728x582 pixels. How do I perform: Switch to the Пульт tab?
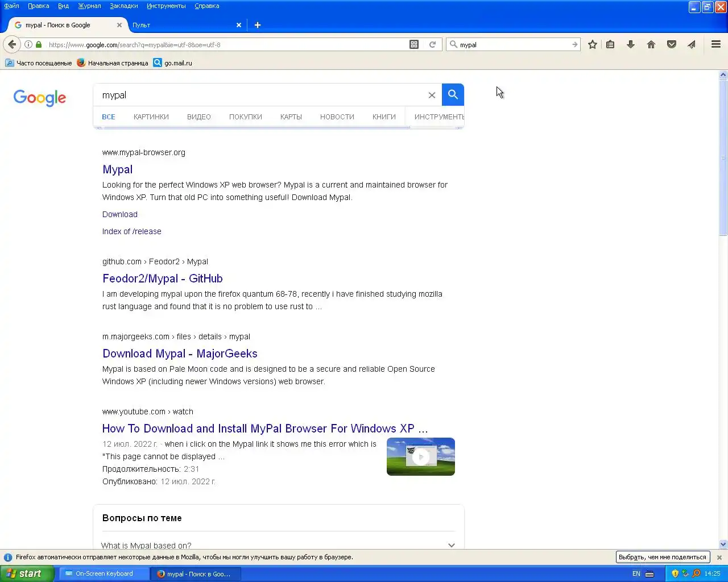[x=182, y=25]
